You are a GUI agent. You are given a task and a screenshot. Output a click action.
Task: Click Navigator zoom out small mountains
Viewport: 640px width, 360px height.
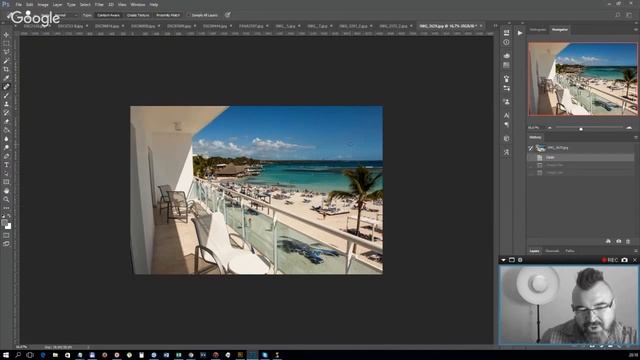[550, 128]
